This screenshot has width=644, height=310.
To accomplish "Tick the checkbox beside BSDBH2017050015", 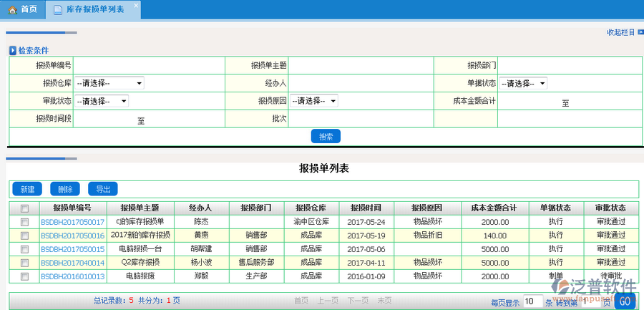I will [25, 249].
